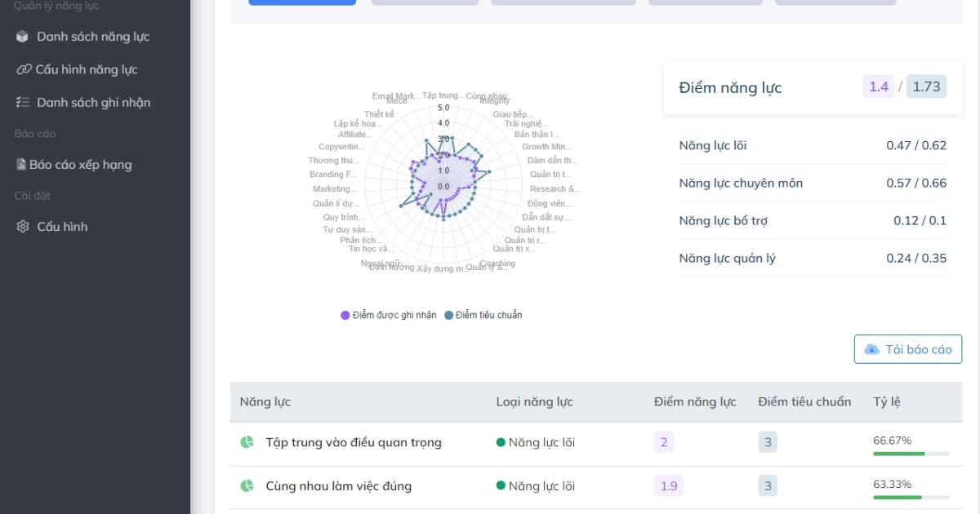This screenshot has width=980, height=514.
Task: Select the blue active tab at the top
Action: click(x=302, y=2)
